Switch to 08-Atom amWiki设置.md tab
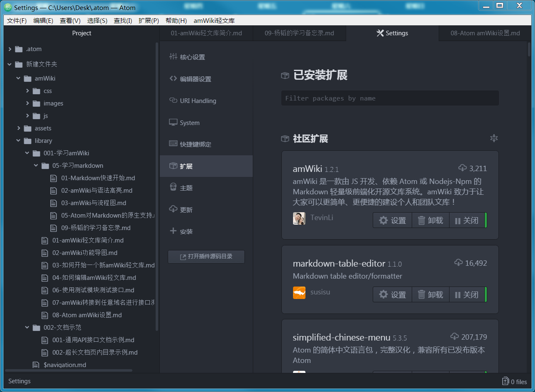The height and width of the screenshot is (392, 535). (x=485, y=33)
